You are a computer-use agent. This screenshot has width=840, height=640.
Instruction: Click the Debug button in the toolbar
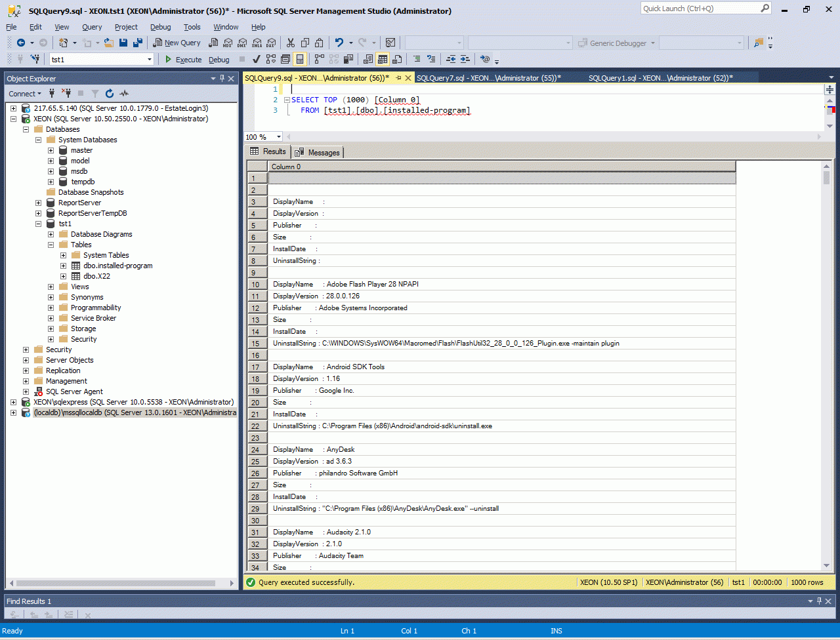(219, 60)
